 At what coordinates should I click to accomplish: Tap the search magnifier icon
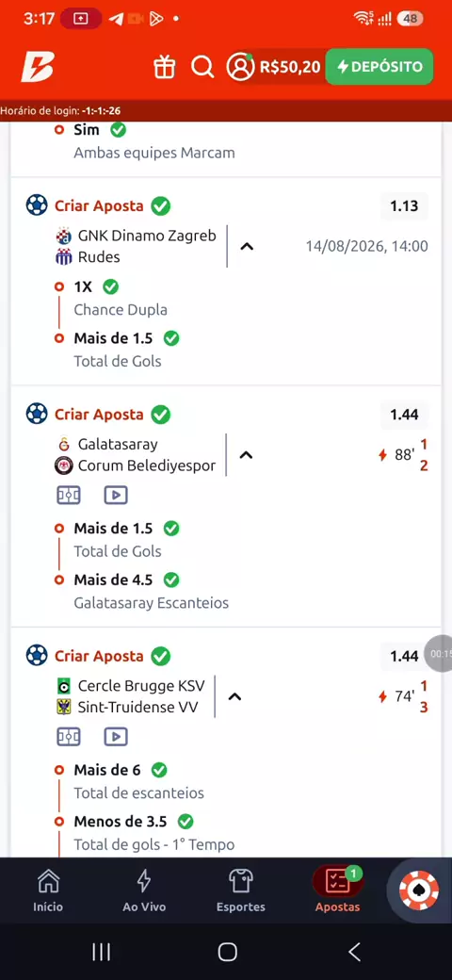[202, 66]
